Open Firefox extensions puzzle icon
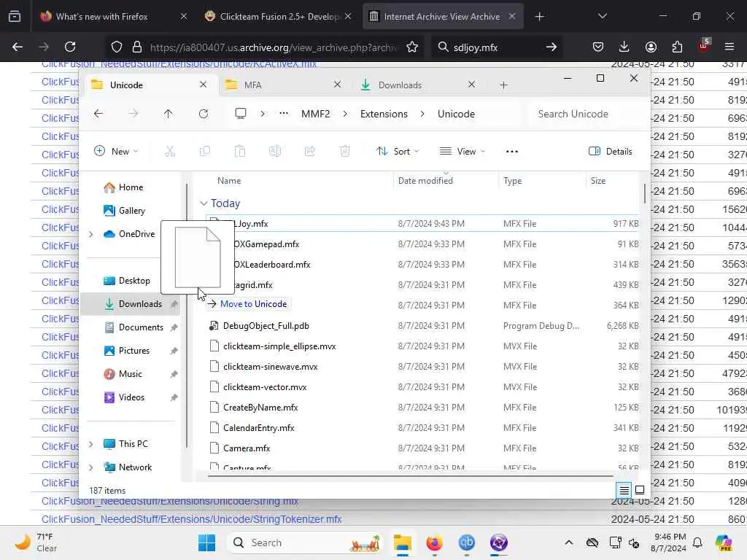 coord(677,47)
